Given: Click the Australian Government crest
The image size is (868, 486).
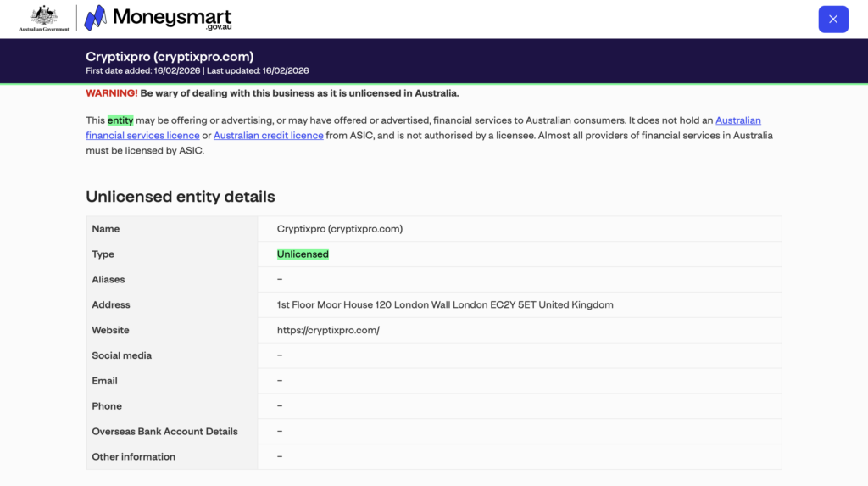Looking at the screenshot, I should coord(44,19).
